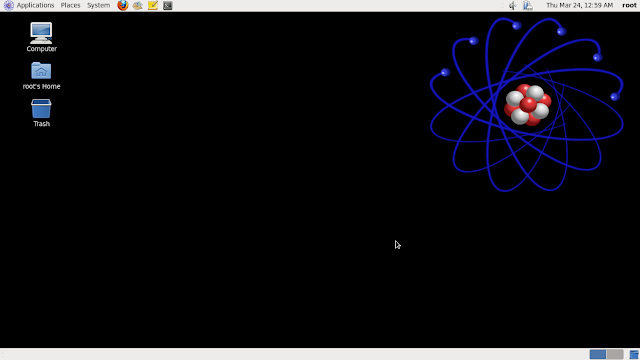Launch the Terminal from the panel

[168, 5]
